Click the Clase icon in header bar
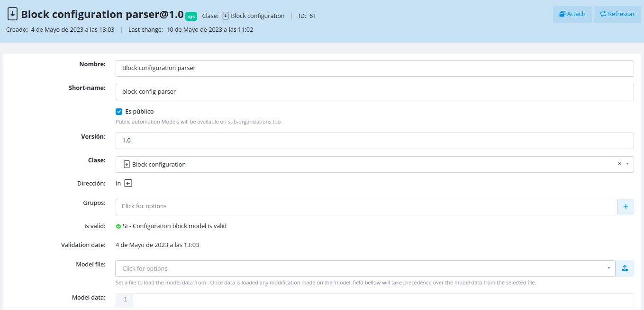644x310 pixels. pyautogui.click(x=226, y=16)
